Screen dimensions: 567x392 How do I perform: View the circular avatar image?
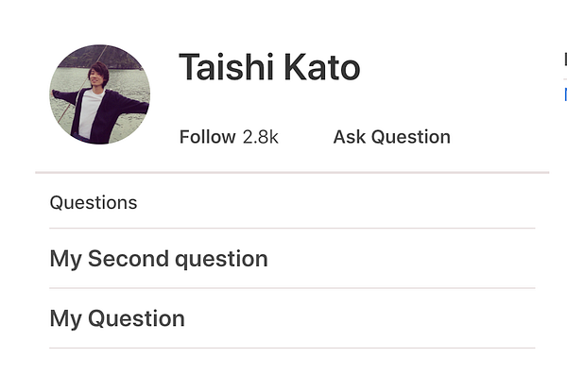99,94
